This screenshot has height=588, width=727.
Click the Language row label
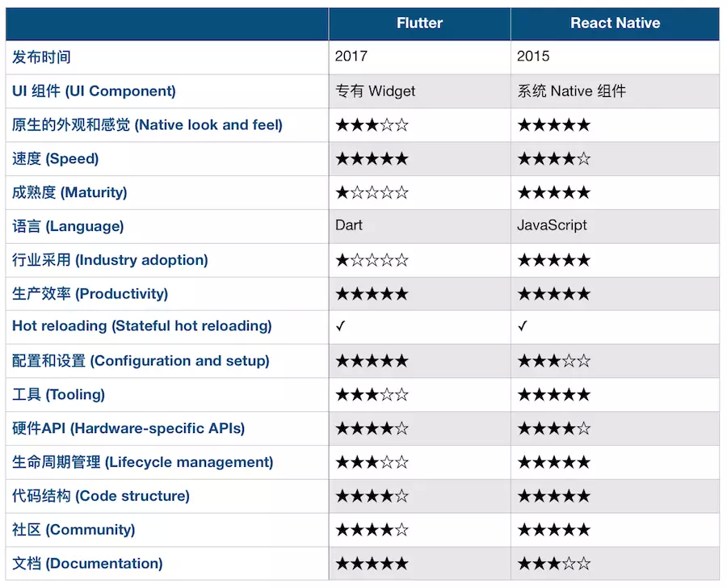tap(68, 226)
